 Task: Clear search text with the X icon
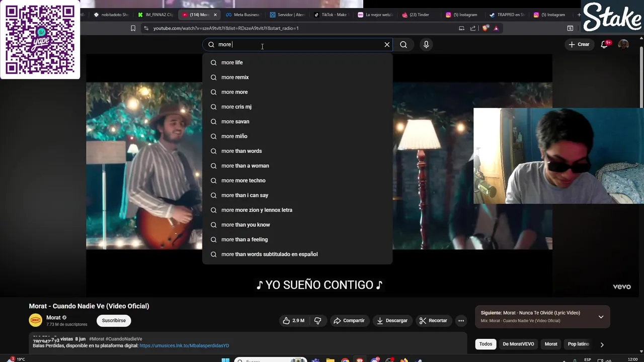(387, 45)
